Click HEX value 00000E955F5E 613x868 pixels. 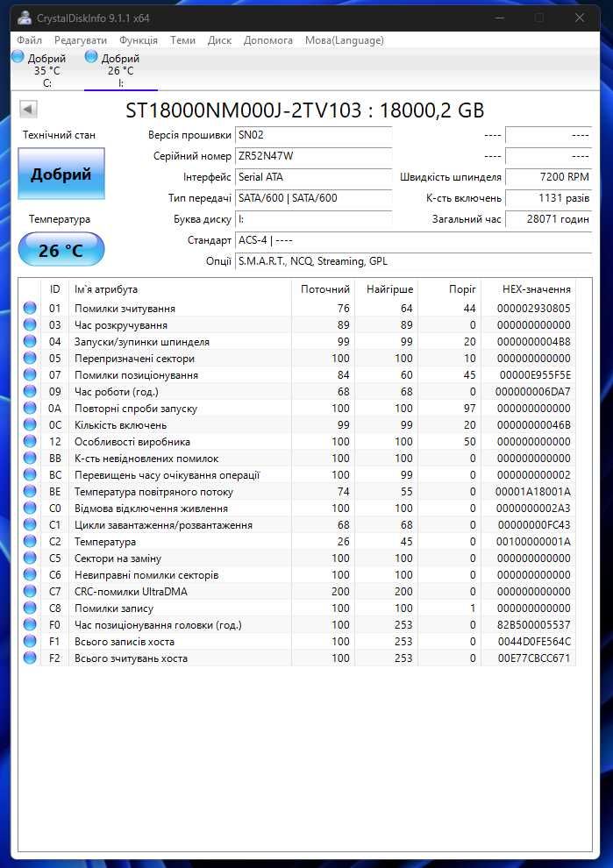[536, 374]
